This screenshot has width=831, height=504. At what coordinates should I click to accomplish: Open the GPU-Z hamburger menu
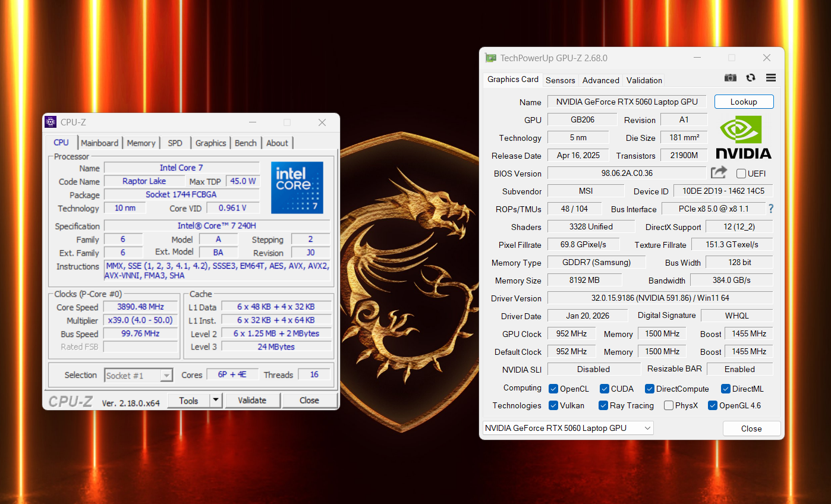coord(771,78)
